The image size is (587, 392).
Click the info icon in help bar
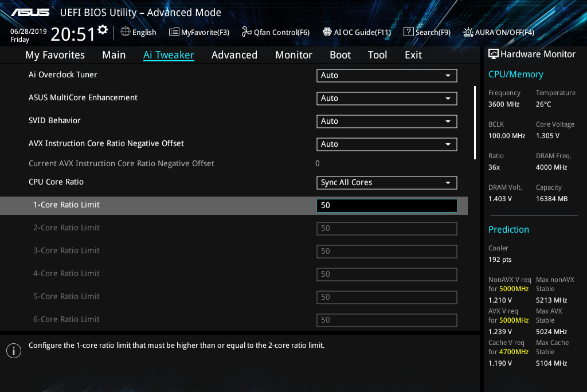coord(14,350)
